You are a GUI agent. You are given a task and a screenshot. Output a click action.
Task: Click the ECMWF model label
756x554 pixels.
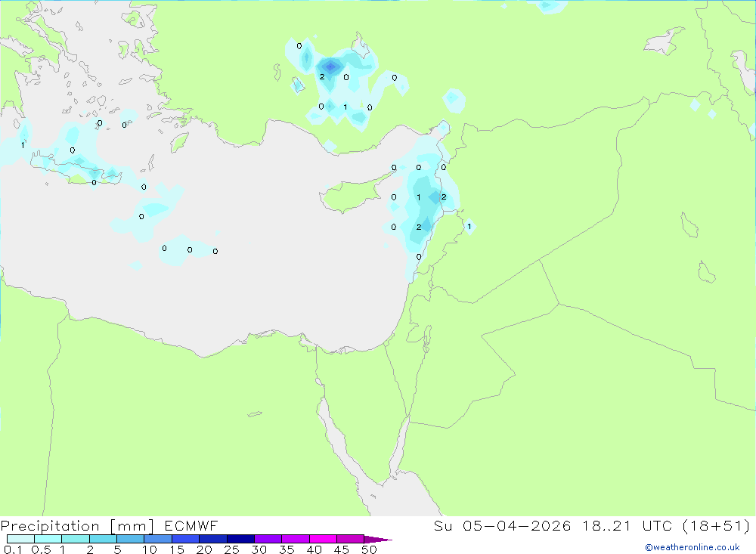(x=191, y=526)
